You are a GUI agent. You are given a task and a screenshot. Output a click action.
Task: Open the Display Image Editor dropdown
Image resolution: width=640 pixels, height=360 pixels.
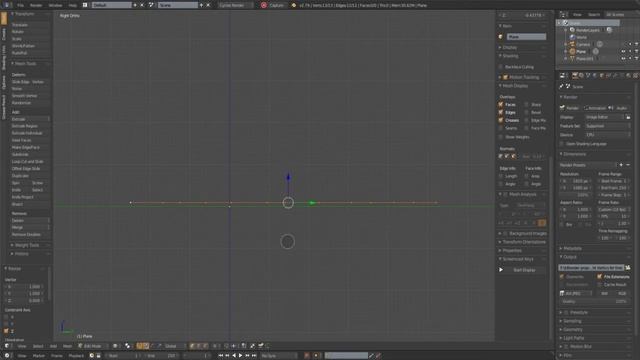(x=604, y=117)
